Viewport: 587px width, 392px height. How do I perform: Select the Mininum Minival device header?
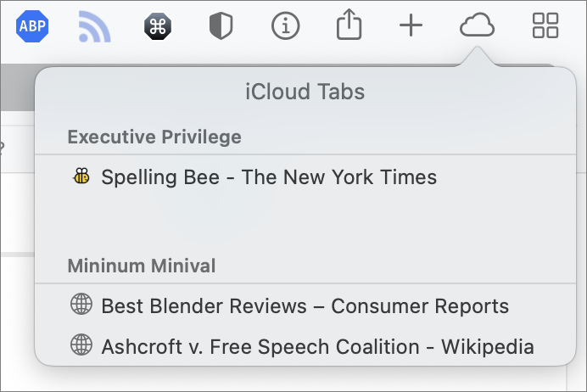click(x=142, y=266)
